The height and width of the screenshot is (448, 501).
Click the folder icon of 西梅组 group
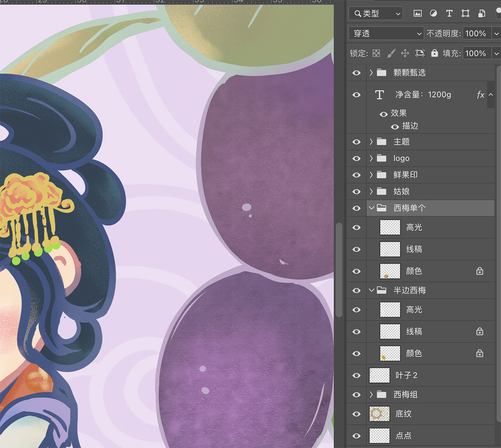point(381,395)
